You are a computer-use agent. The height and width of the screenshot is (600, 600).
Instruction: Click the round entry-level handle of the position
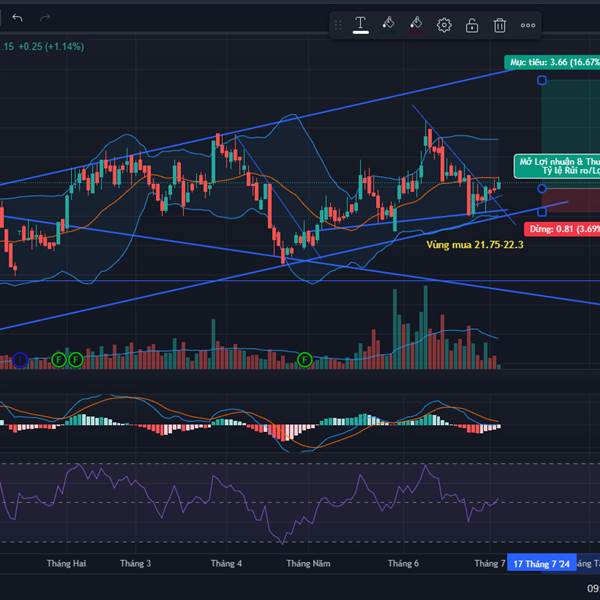[541, 189]
